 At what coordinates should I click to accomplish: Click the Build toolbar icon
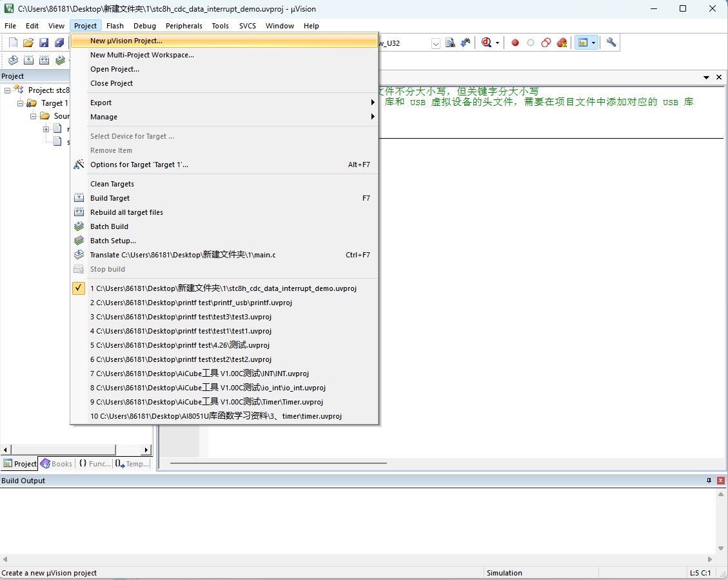[x=29, y=60]
